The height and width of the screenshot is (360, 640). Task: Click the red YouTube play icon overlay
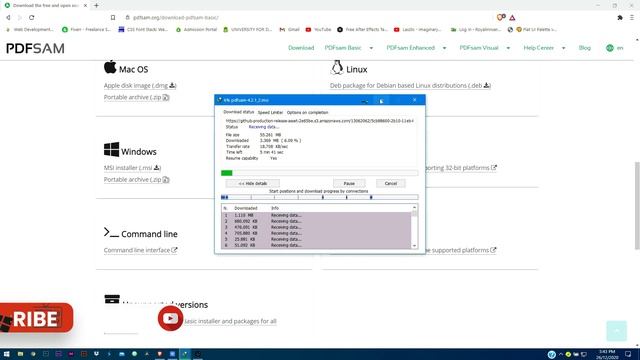pyautogui.click(x=170, y=318)
